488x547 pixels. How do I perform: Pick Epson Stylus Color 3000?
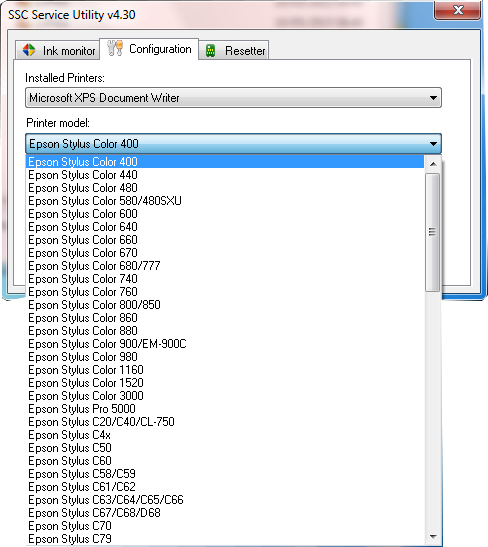tap(225, 396)
